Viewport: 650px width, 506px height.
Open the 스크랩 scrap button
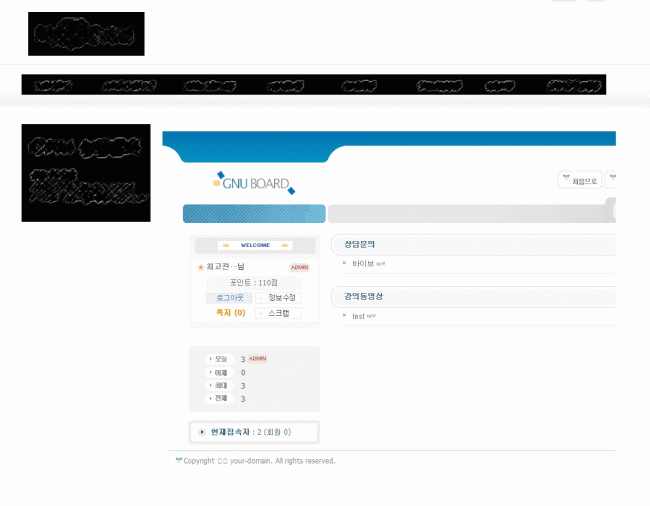pyautogui.click(x=278, y=313)
